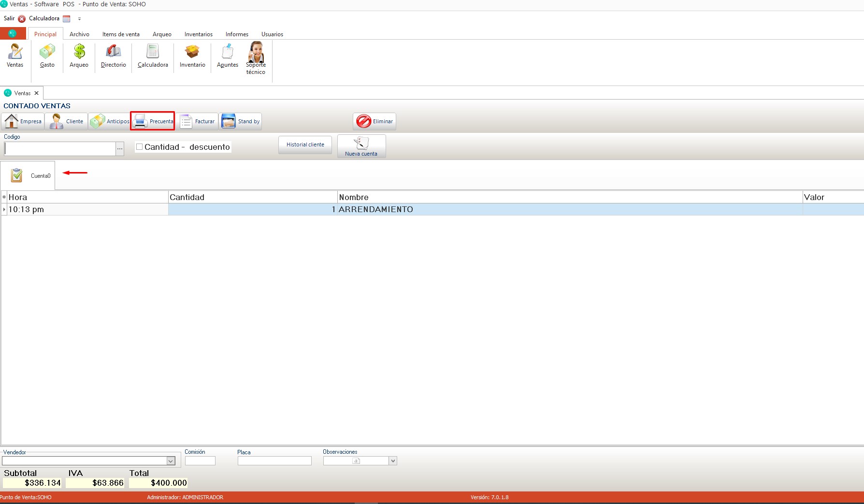This screenshot has height=504, width=864.
Task: Close the Ventas document tab
Action: click(x=36, y=93)
